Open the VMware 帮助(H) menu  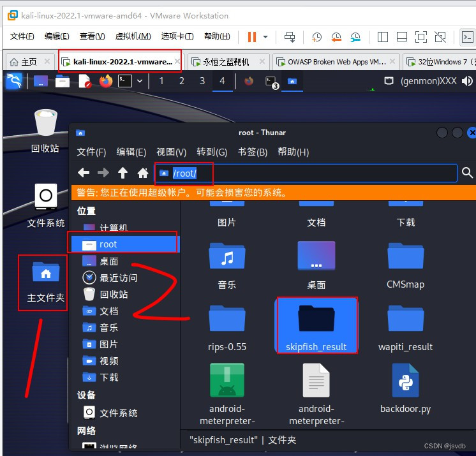[x=217, y=36]
